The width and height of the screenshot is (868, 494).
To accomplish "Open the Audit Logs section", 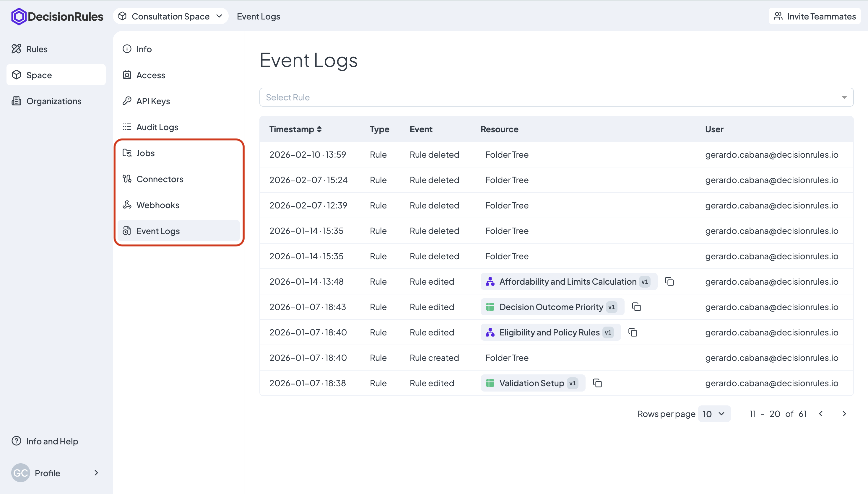I will click(x=157, y=127).
